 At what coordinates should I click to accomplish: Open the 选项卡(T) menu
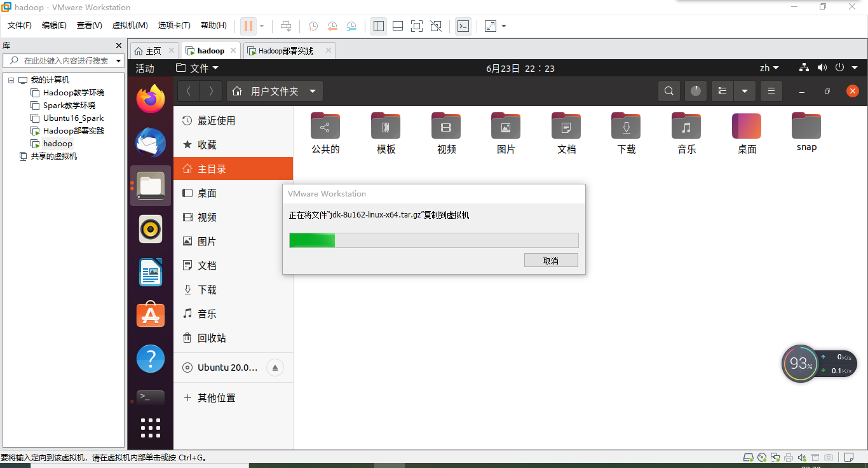click(174, 25)
